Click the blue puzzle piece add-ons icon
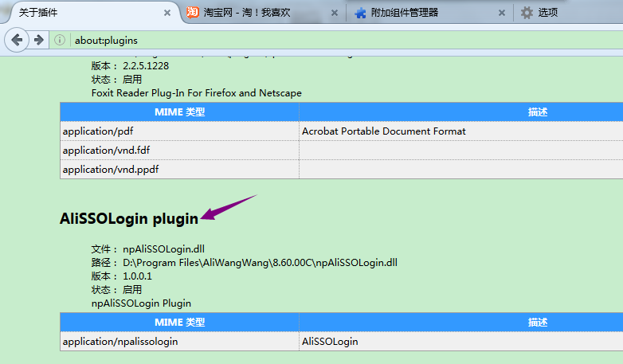 pyautogui.click(x=360, y=13)
